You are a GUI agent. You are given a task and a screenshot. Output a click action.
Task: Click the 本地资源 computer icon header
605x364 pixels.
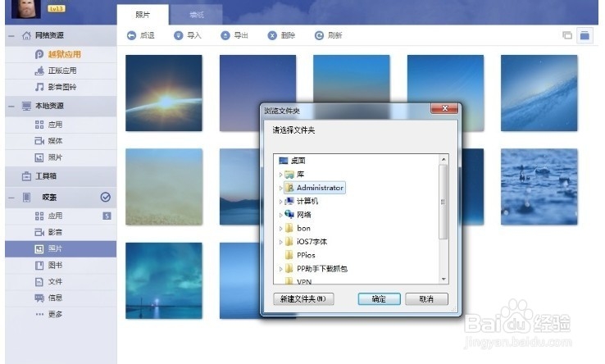click(x=26, y=106)
